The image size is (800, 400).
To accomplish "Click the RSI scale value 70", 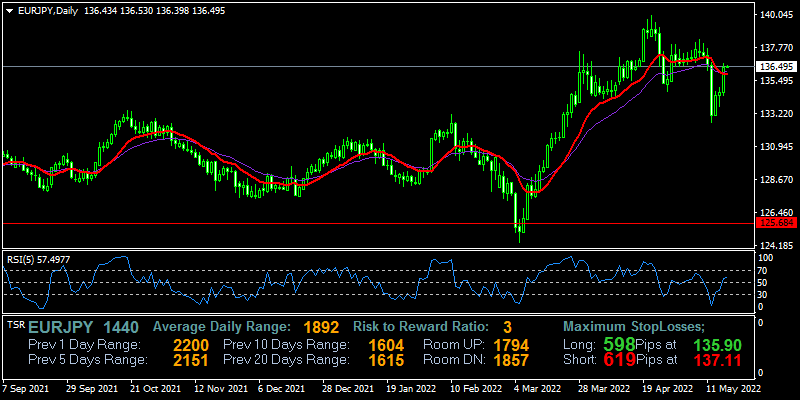I will click(764, 270).
